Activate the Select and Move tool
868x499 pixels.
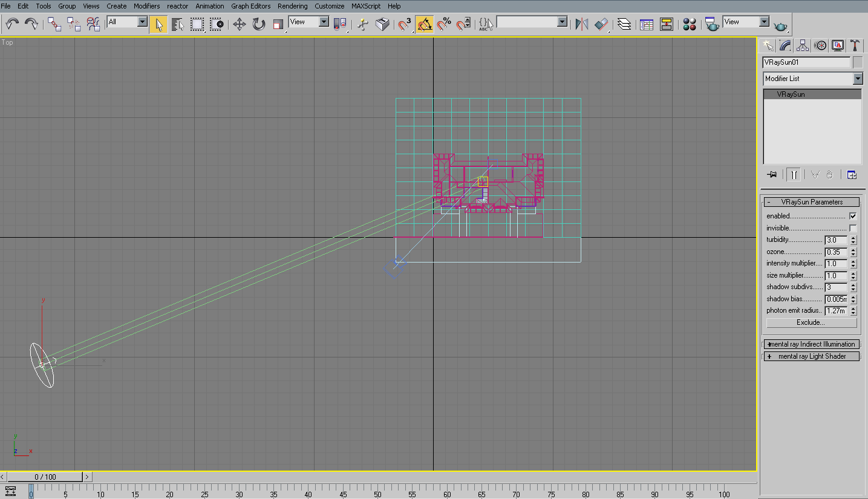tap(240, 24)
